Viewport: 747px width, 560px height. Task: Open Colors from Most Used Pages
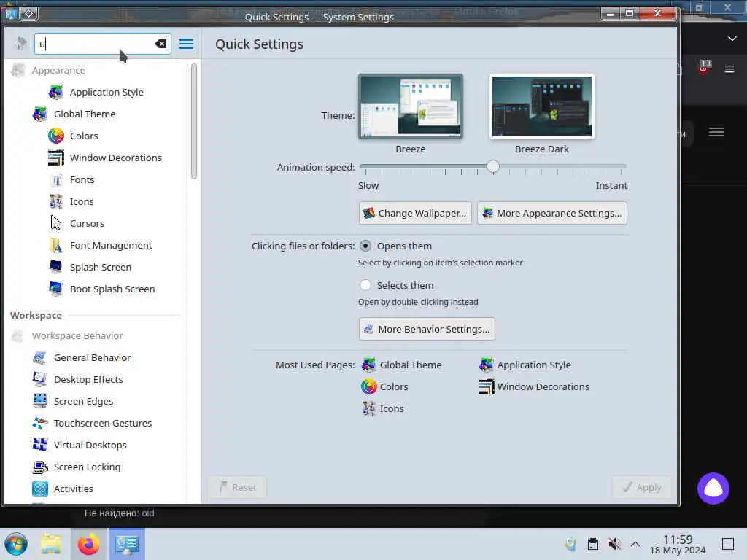pyautogui.click(x=384, y=386)
